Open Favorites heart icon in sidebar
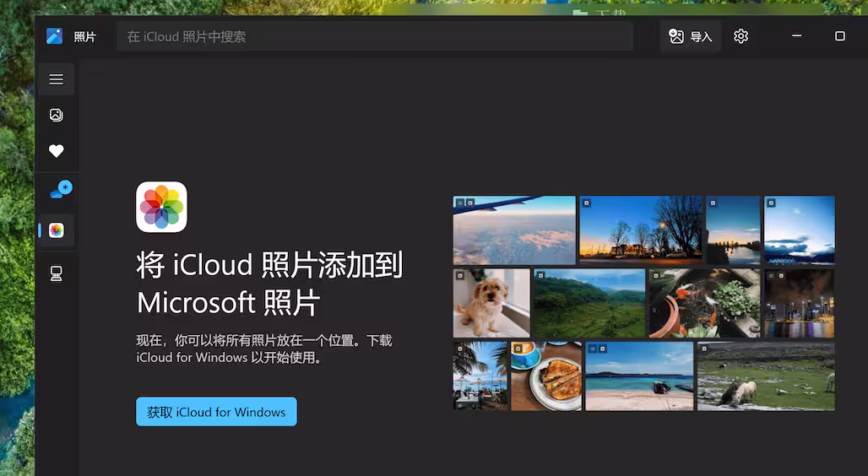 click(56, 150)
